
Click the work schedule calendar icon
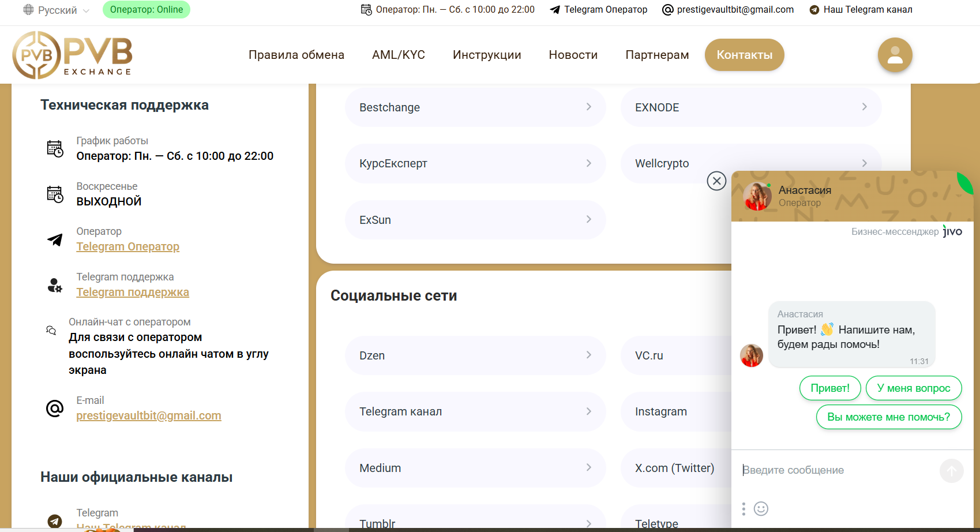point(55,149)
